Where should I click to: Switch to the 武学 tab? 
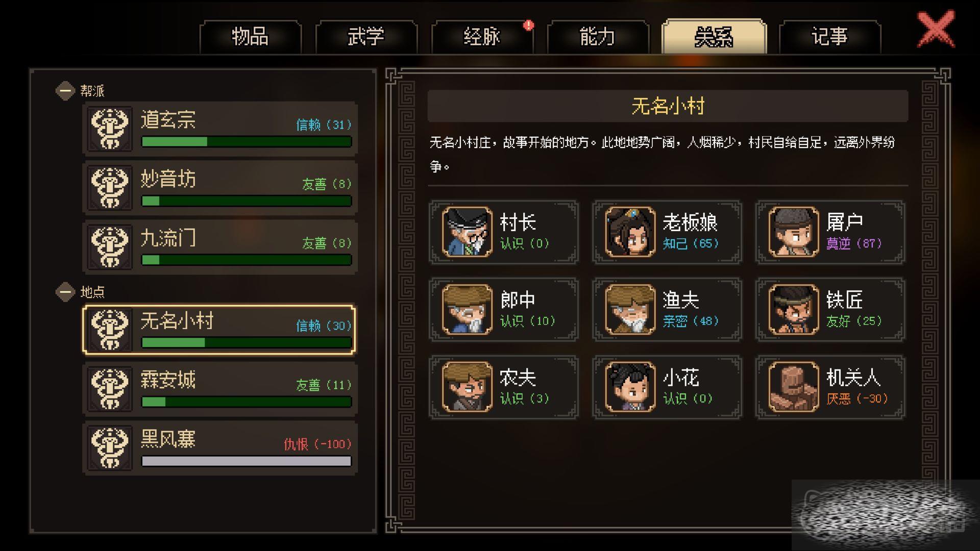pos(366,37)
